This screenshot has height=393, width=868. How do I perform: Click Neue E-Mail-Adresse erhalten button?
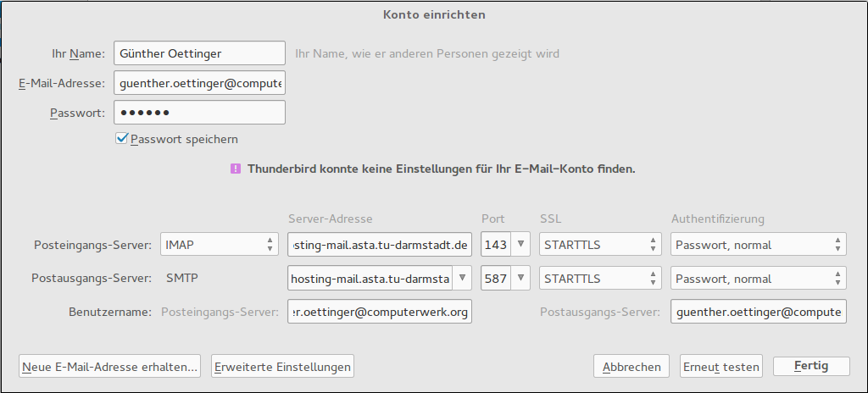[x=109, y=367]
